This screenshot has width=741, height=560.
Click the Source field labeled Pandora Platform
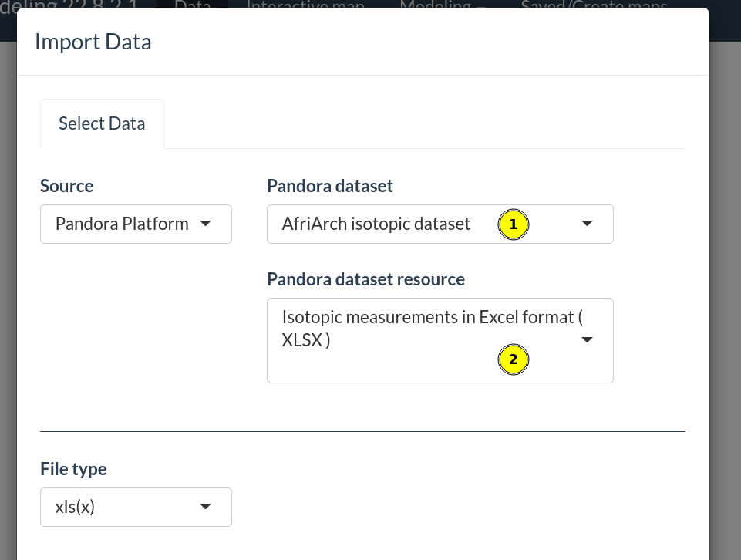tap(121, 224)
